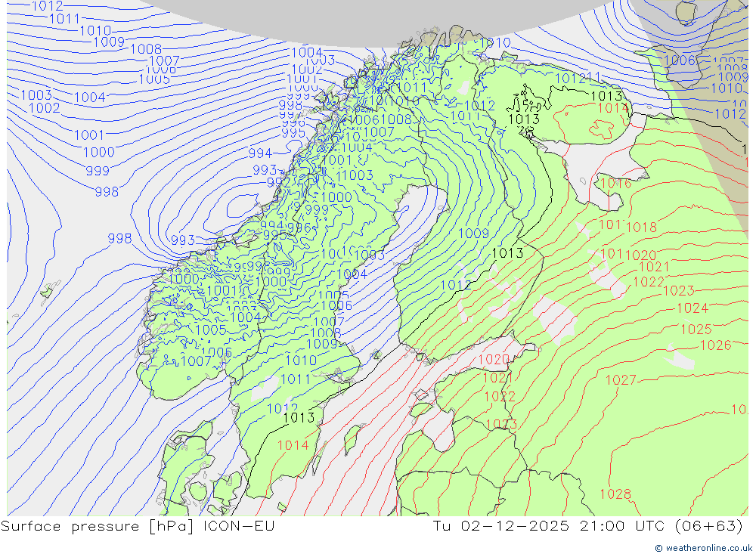Click the black 1013 label in southern Sweden
This screenshot has height=554, width=756.
299,417
